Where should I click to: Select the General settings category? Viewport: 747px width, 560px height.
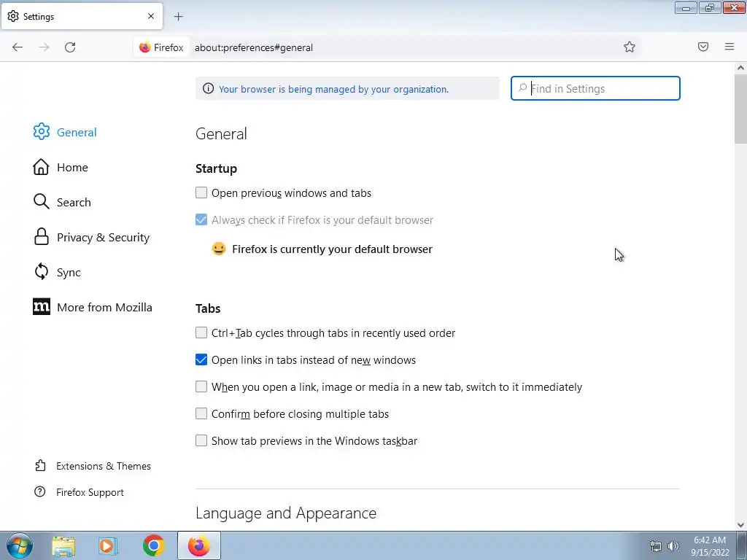pos(76,132)
